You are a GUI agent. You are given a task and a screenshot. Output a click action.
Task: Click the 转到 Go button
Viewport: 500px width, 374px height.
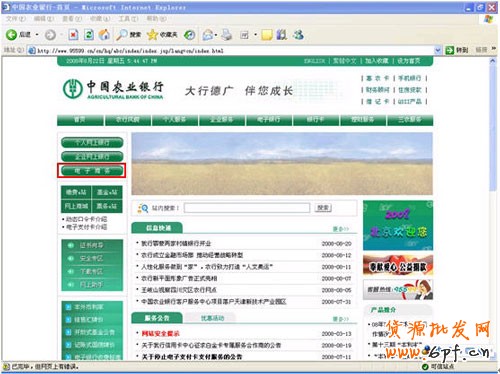pyautogui.click(x=457, y=50)
